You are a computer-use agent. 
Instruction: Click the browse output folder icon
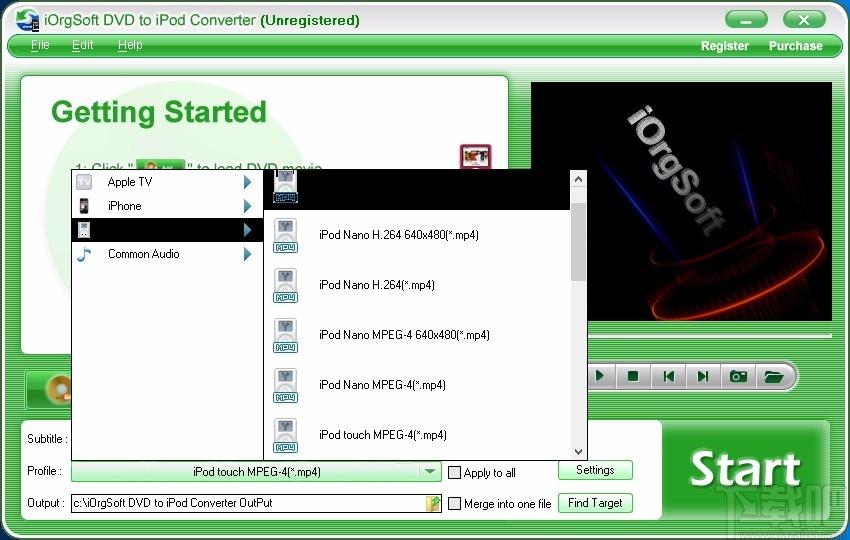pos(433,503)
